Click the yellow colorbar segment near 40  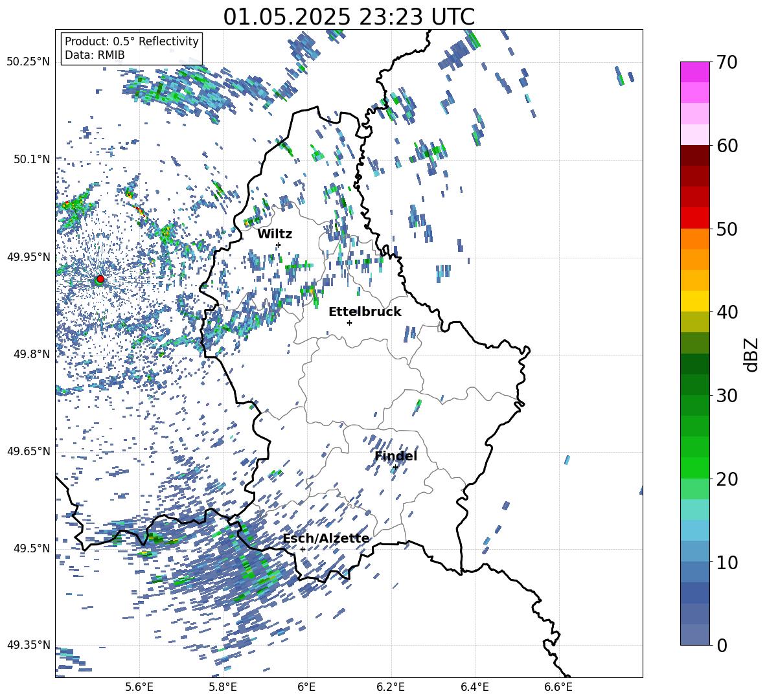[x=695, y=301]
